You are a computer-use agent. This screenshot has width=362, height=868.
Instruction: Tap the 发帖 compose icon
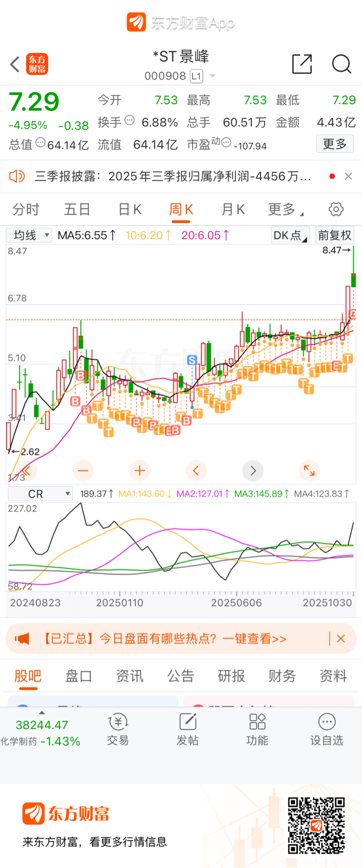click(188, 722)
